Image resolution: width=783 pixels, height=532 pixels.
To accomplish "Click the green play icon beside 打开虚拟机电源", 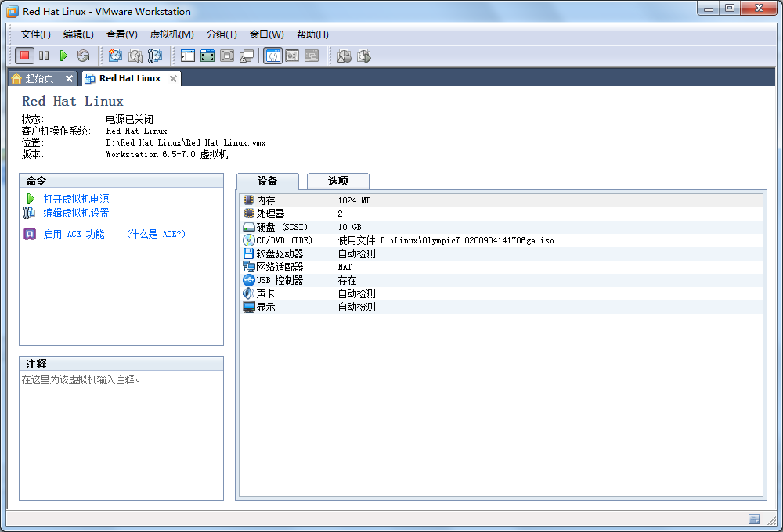I will point(31,199).
